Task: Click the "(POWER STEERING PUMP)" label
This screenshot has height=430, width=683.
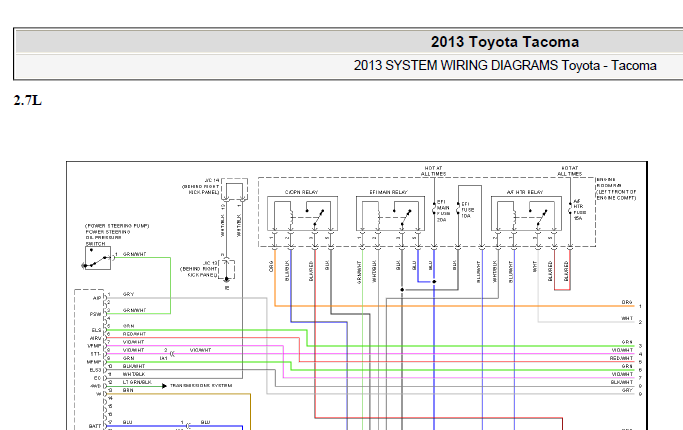Action: click(117, 226)
